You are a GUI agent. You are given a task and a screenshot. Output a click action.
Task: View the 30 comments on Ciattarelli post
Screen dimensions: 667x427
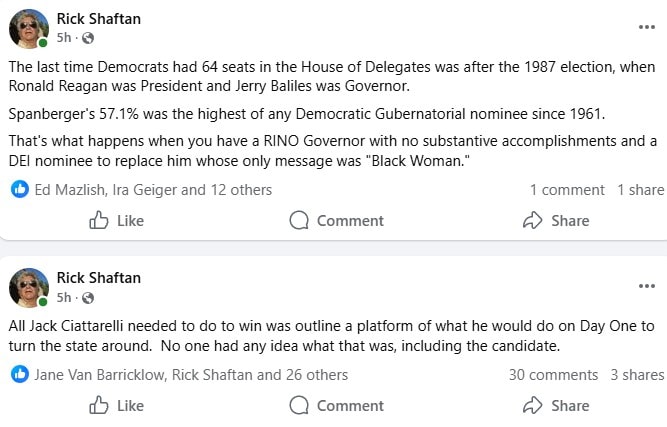point(553,374)
